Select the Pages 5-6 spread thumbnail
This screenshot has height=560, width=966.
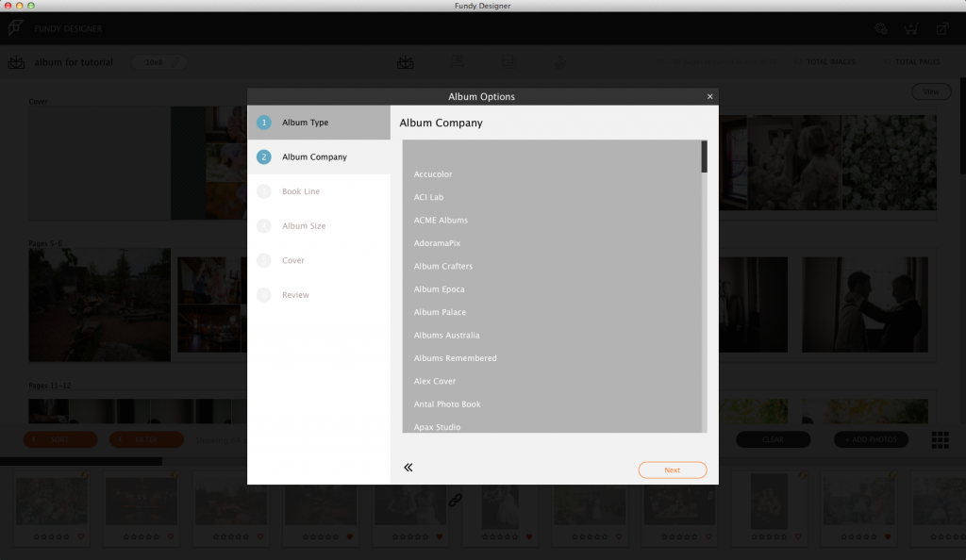(99, 305)
